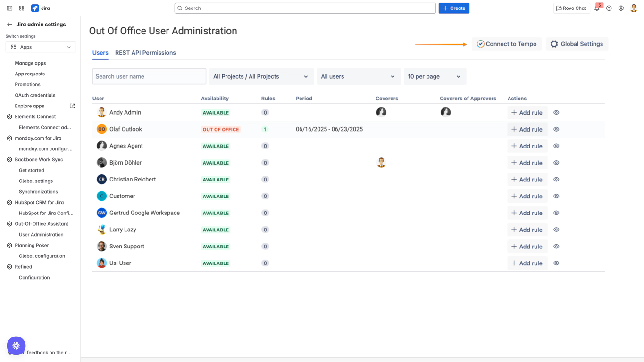The image size is (644, 362).
Task: Click the back arrow beside Jira admin settings
Action: click(9, 25)
